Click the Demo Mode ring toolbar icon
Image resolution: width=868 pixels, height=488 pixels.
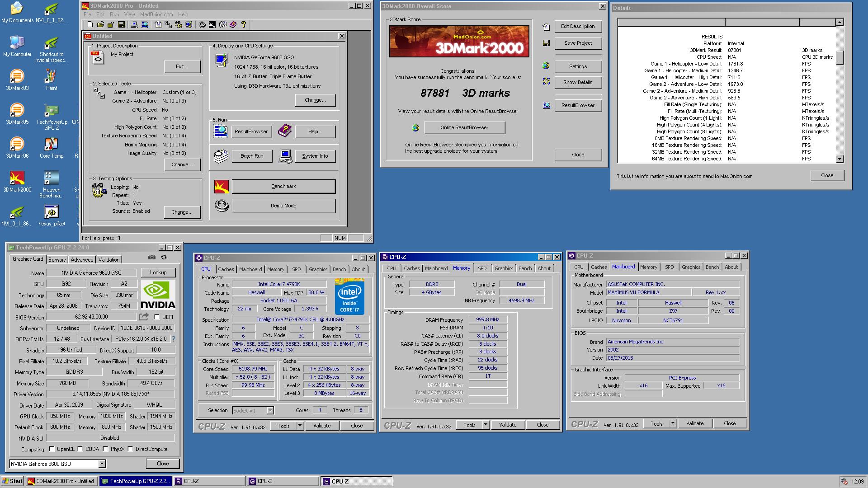point(202,24)
